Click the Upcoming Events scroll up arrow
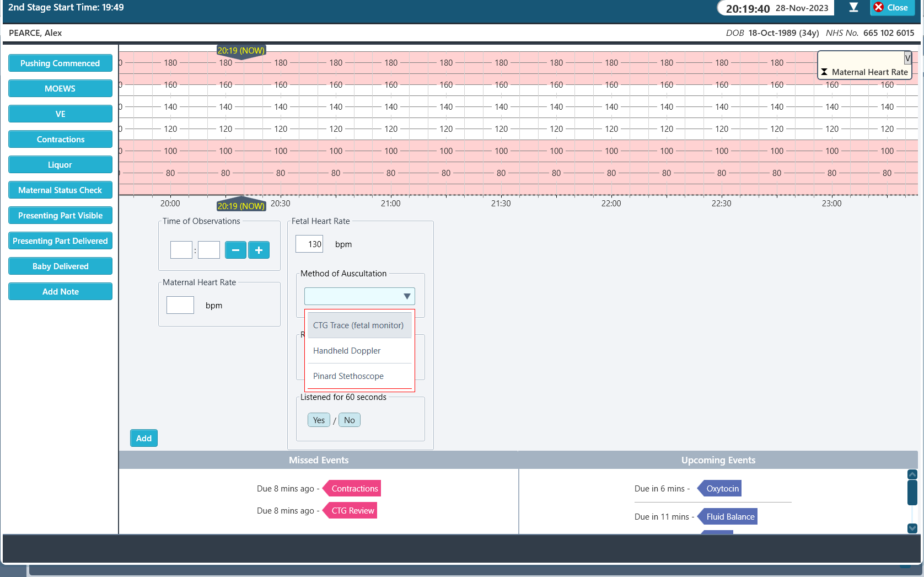The image size is (924, 577). 912,474
